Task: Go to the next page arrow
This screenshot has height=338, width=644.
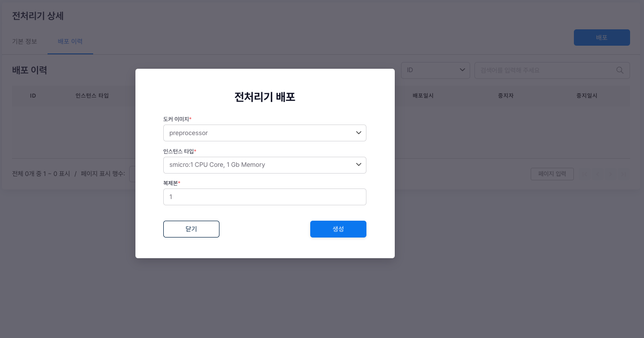Action: coord(611,174)
